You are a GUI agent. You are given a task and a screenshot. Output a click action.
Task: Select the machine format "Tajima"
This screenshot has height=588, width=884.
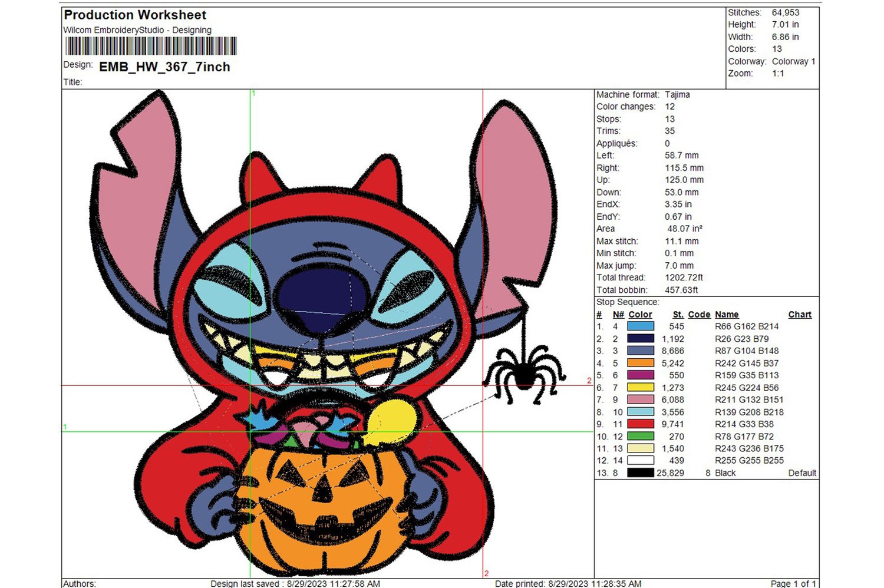(677, 94)
